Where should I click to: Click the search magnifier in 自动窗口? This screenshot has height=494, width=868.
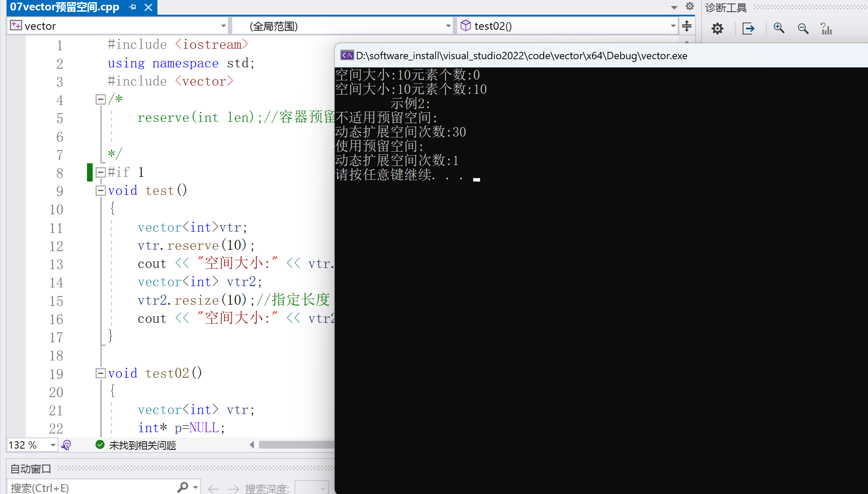tap(183, 488)
